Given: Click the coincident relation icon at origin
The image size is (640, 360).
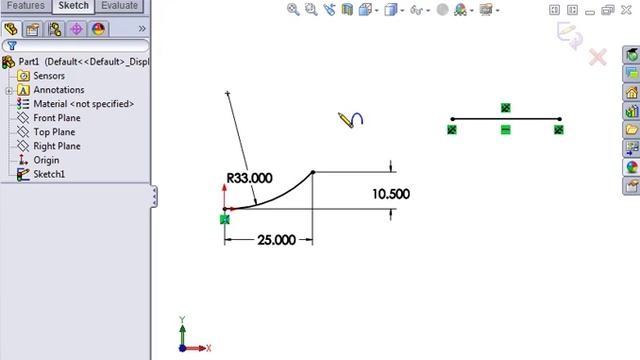Looking at the screenshot, I should point(224,220).
